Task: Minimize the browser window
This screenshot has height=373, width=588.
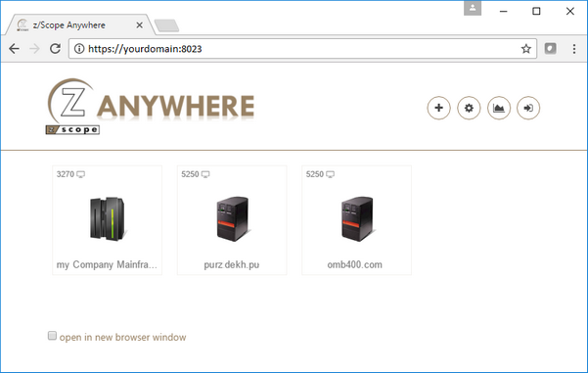Action: pyautogui.click(x=503, y=11)
